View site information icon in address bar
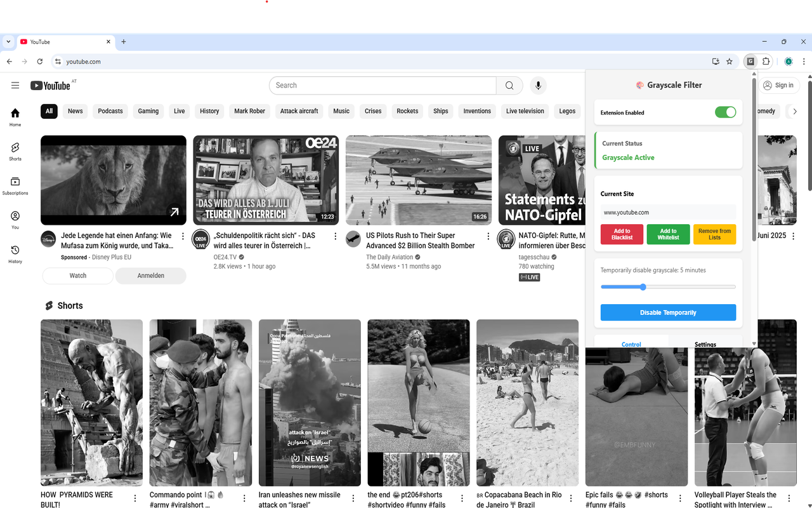Viewport: 812px width, 508px height. click(58, 62)
